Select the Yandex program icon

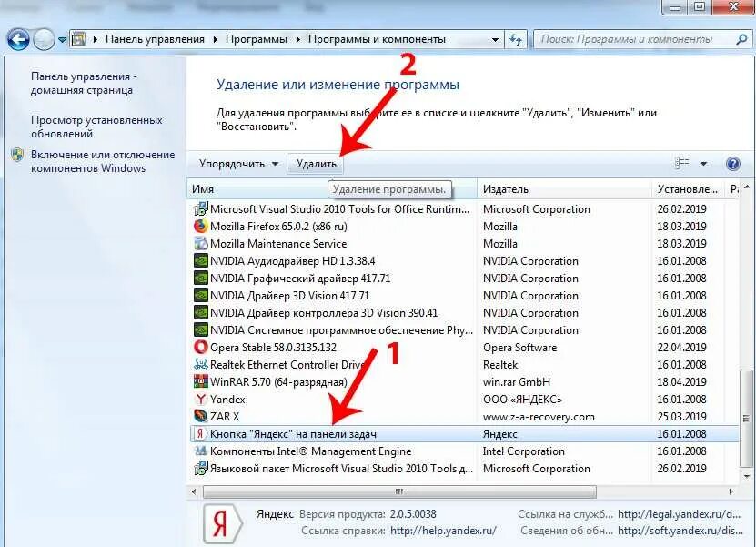(x=200, y=399)
